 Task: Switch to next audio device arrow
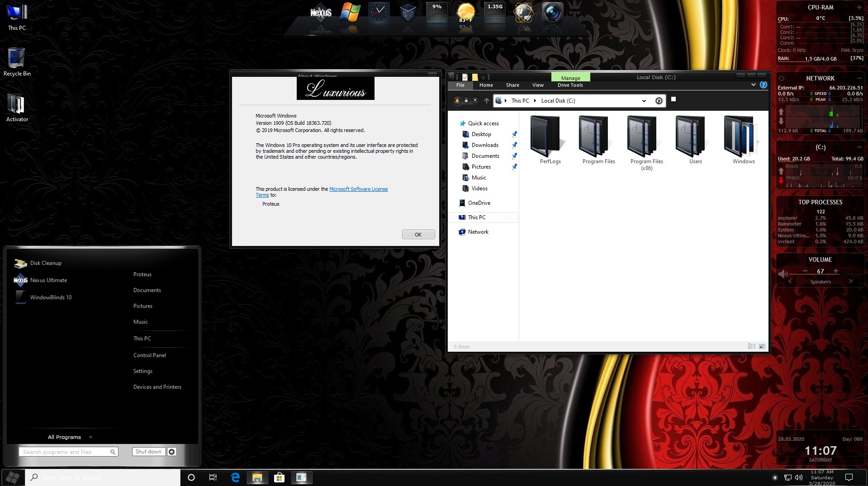(x=850, y=282)
